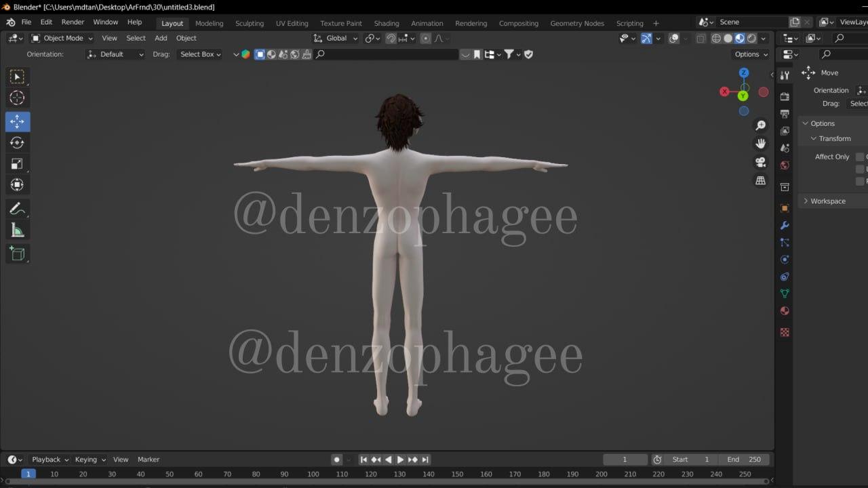This screenshot has height=488, width=868.
Task: Open viewport Options dropdown
Action: pos(751,54)
